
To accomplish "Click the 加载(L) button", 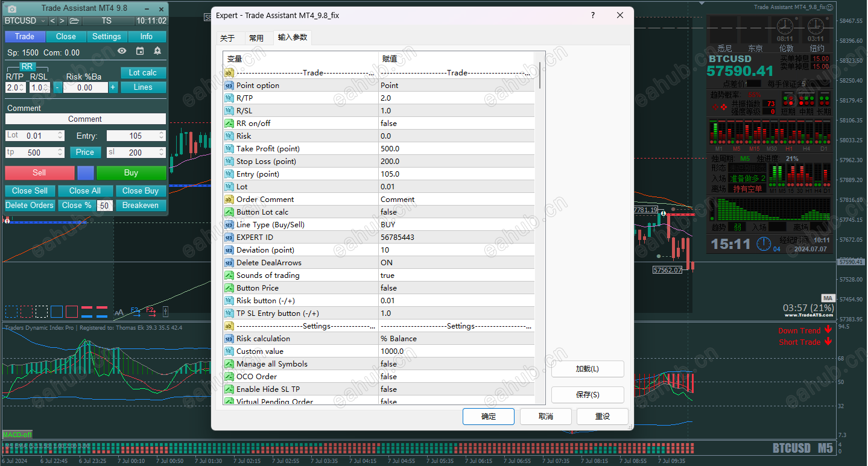I will click(588, 369).
